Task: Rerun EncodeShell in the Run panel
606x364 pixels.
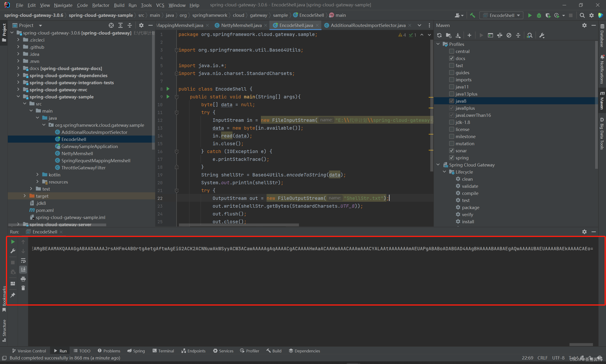Action: point(13,242)
